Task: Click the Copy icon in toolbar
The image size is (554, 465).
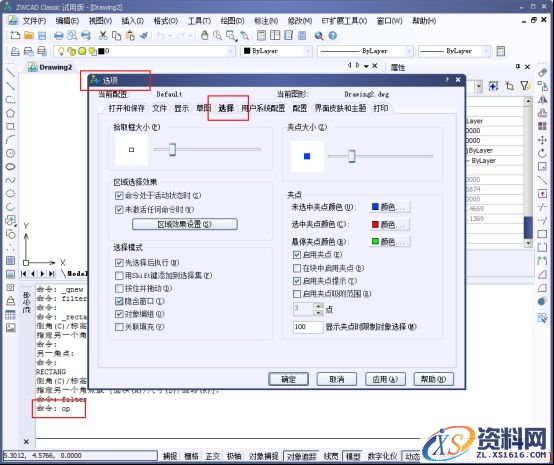Action: pyautogui.click(x=116, y=35)
